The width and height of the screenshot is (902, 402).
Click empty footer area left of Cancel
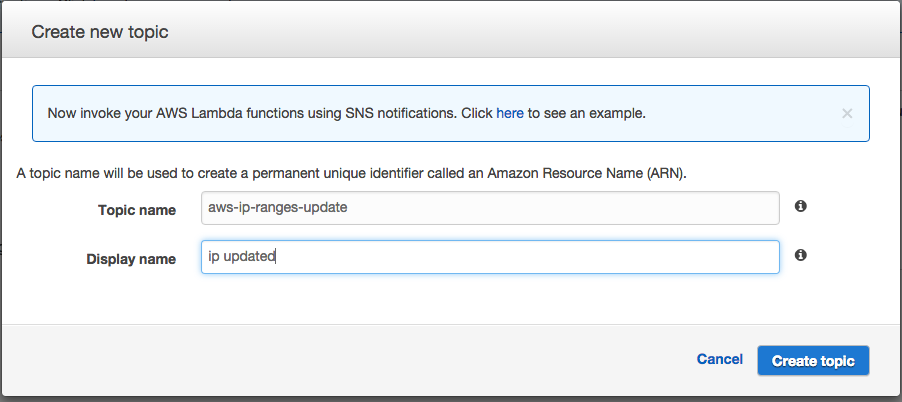(x=350, y=360)
